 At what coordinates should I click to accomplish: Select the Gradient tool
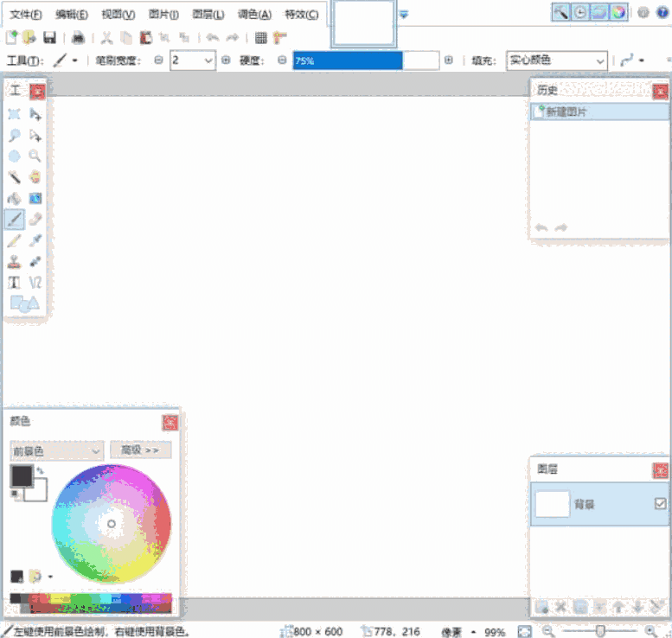pos(35,198)
